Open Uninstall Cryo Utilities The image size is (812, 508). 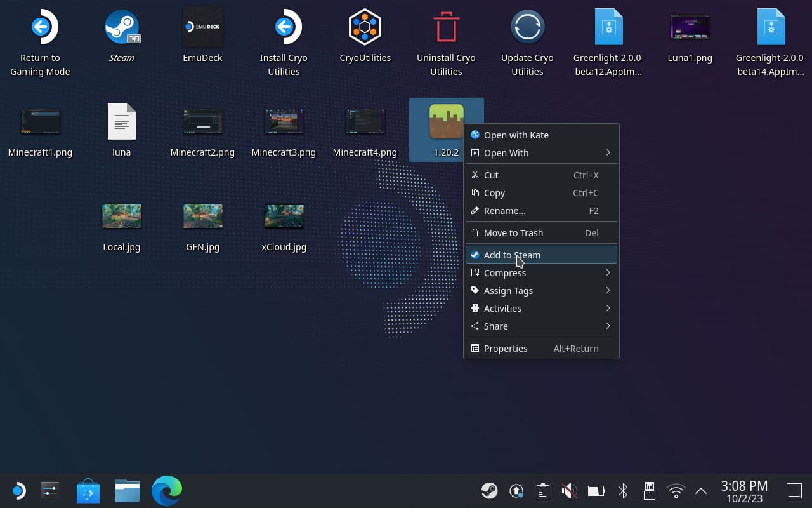click(x=446, y=27)
